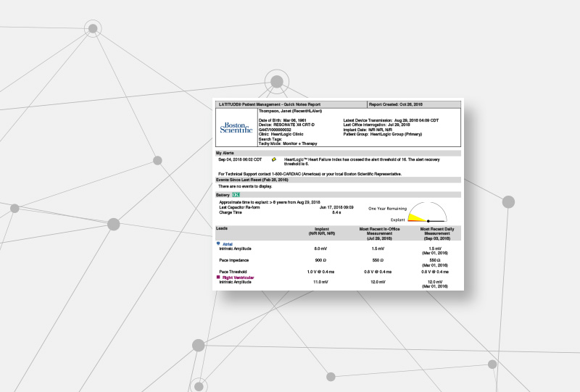Viewport: 580px width, 392px height.
Task: Click the green Battery OK status badge
Action: [x=236, y=195]
